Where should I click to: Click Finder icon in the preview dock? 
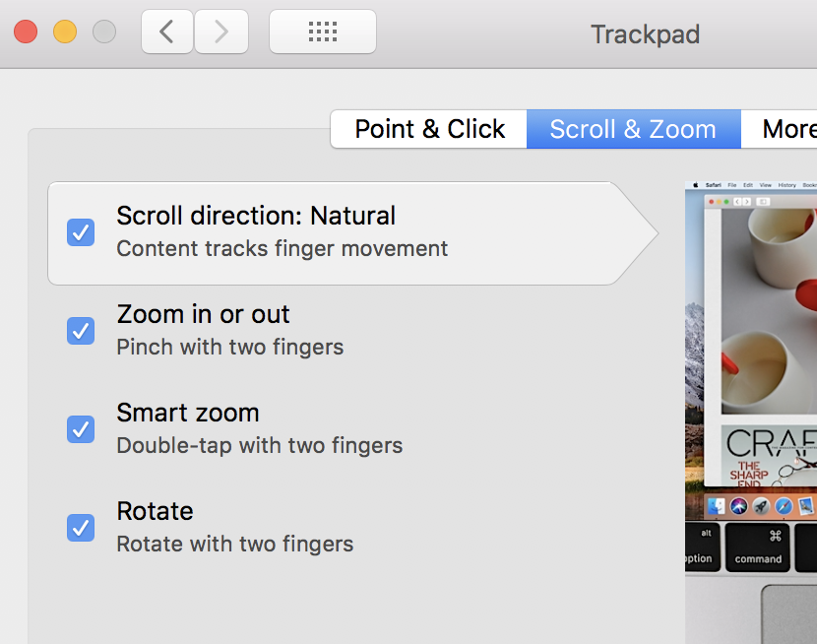(x=717, y=506)
